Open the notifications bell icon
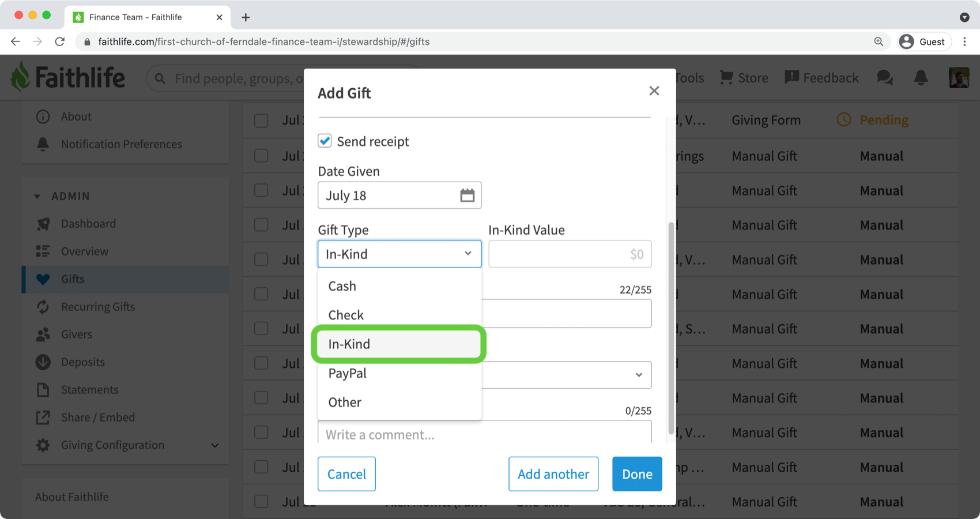The image size is (980, 519). coord(921,78)
